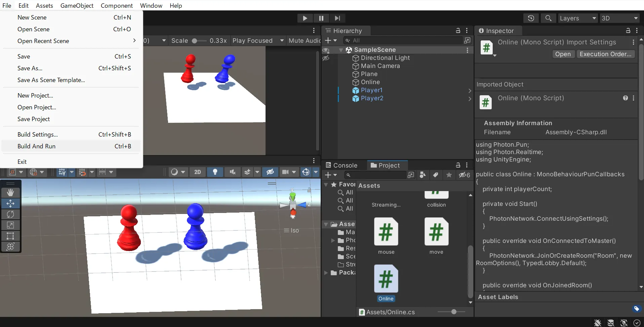The height and width of the screenshot is (327, 644).
Task: Select the Move tool
Action: click(10, 203)
